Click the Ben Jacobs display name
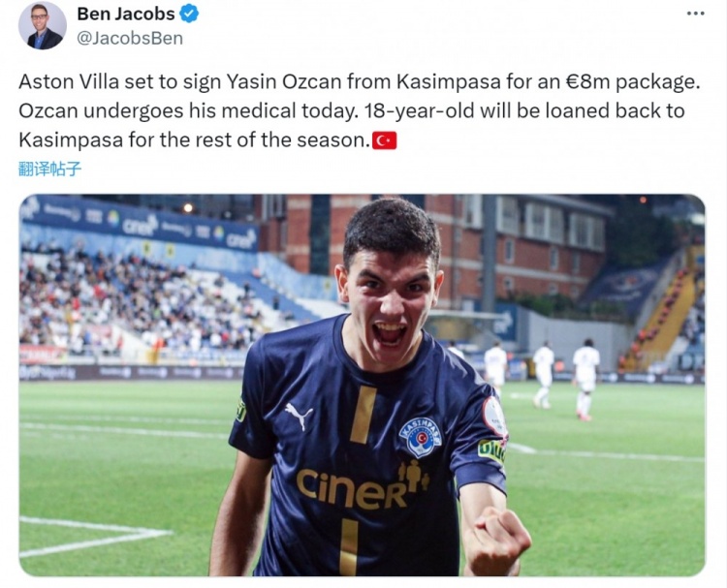The width and height of the screenshot is (727, 588). click(126, 14)
